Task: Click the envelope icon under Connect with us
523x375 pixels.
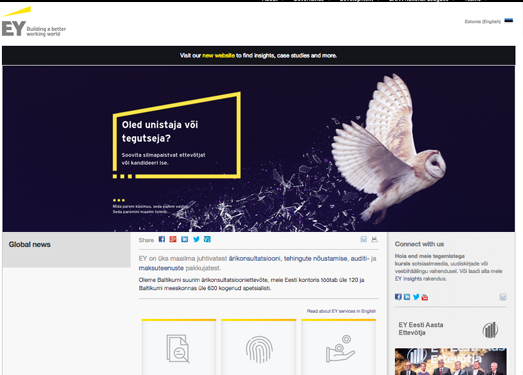Action: (x=503, y=297)
